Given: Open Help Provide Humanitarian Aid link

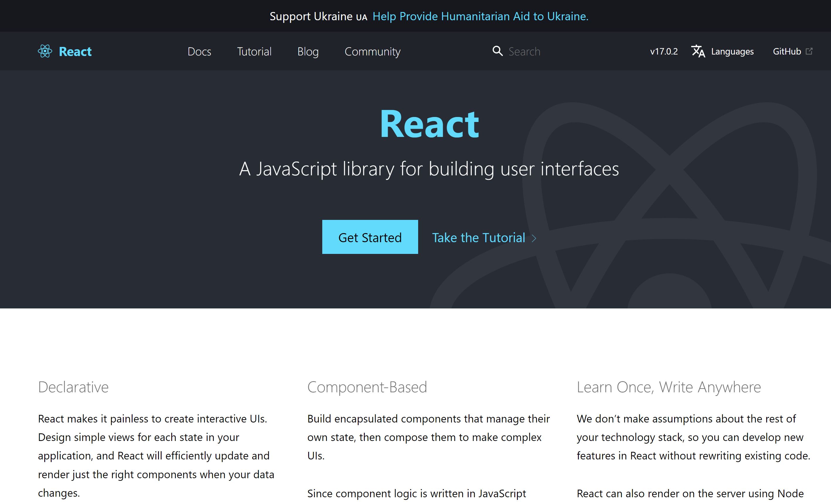Looking at the screenshot, I should click(480, 16).
